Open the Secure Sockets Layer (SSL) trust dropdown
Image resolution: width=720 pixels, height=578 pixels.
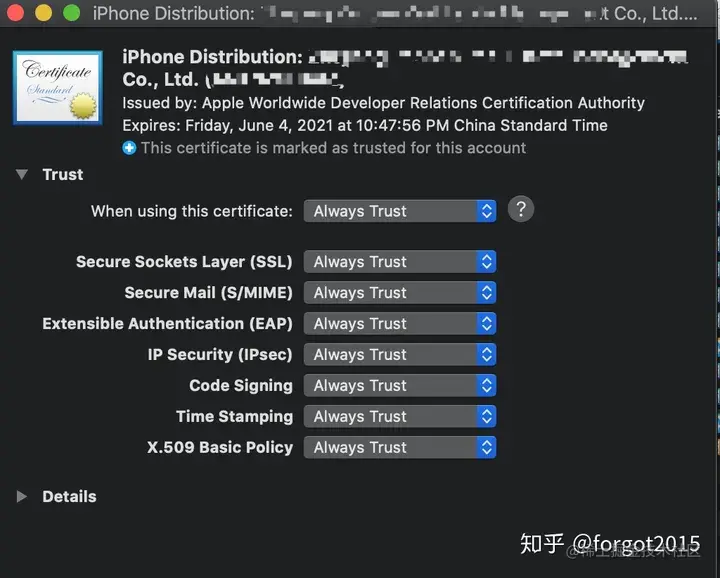click(400, 262)
